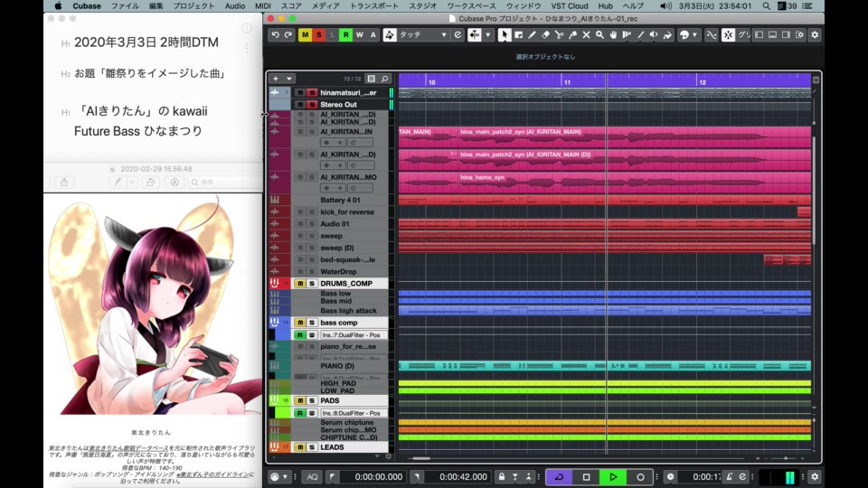Image resolution: width=868 pixels, height=488 pixels.
Task: Click the Snap to Zero Crossing icon
Action: coord(712,35)
